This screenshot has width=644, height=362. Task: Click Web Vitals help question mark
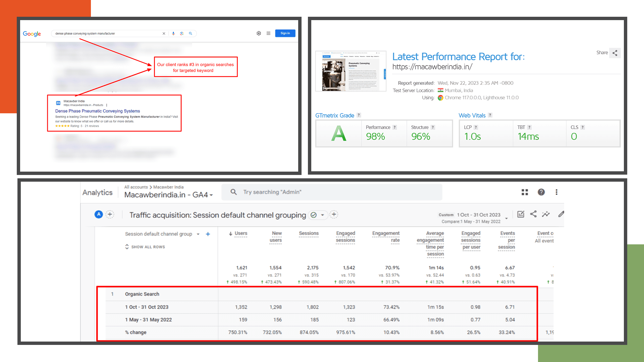[490, 115]
